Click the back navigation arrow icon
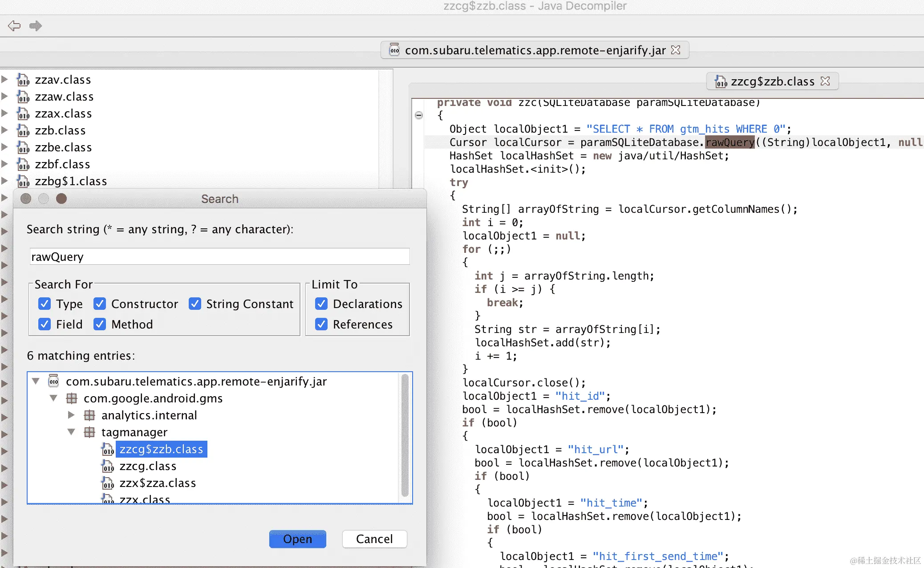This screenshot has width=924, height=568. [x=14, y=26]
